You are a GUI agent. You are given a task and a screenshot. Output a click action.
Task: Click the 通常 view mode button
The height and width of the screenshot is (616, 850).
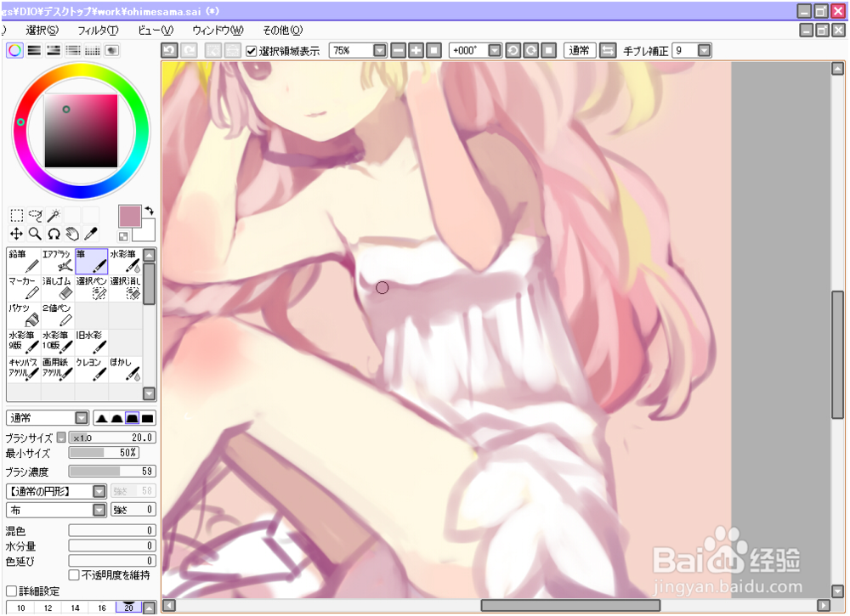[x=580, y=50]
